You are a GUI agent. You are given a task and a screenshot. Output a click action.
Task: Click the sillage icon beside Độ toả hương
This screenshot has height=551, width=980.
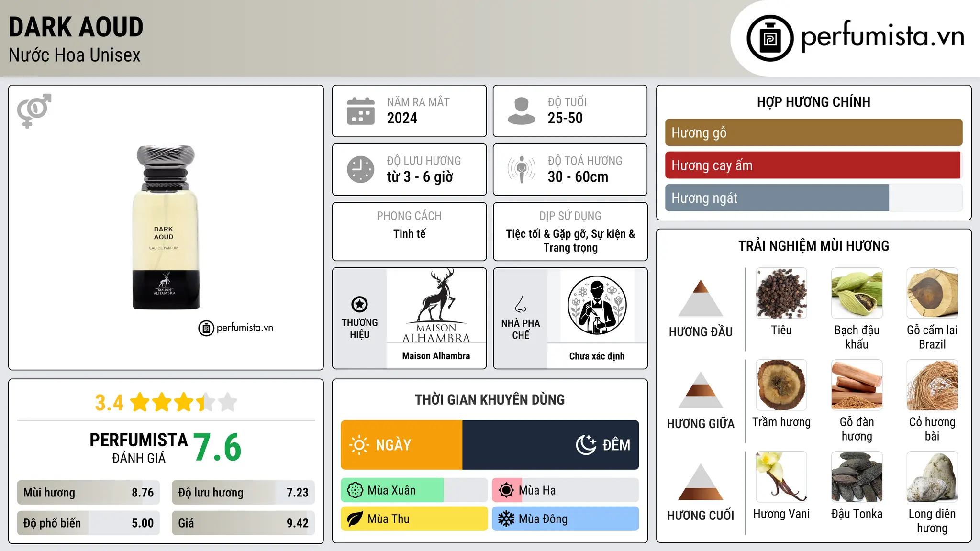click(x=521, y=169)
